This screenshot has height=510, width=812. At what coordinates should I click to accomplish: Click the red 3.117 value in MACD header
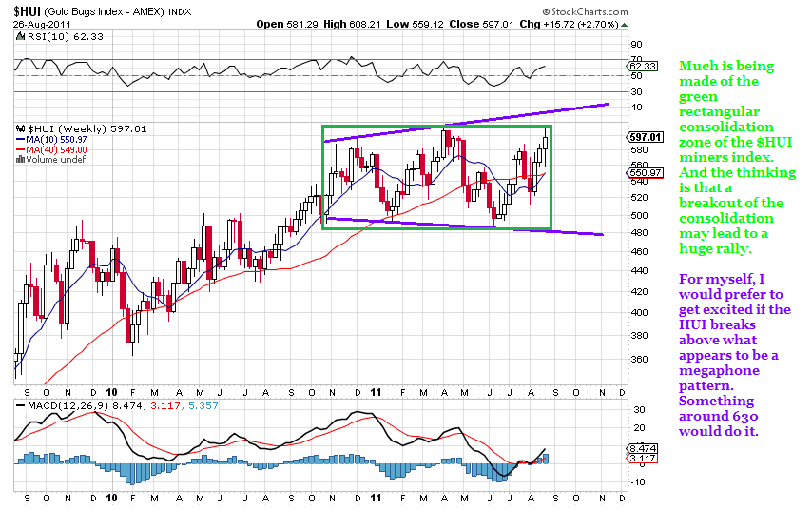tap(165, 406)
